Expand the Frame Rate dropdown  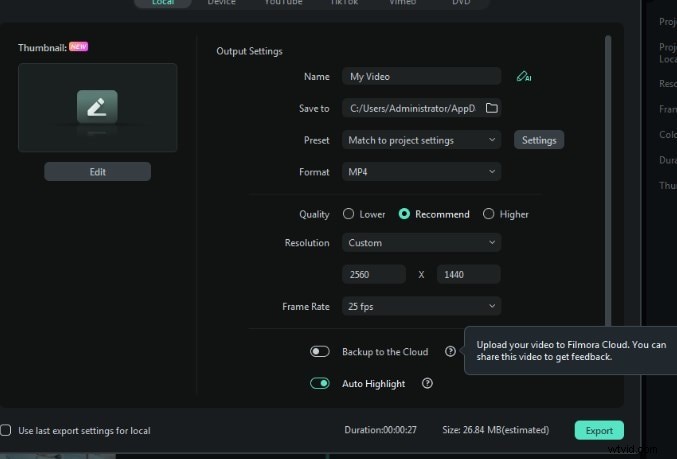pos(421,306)
